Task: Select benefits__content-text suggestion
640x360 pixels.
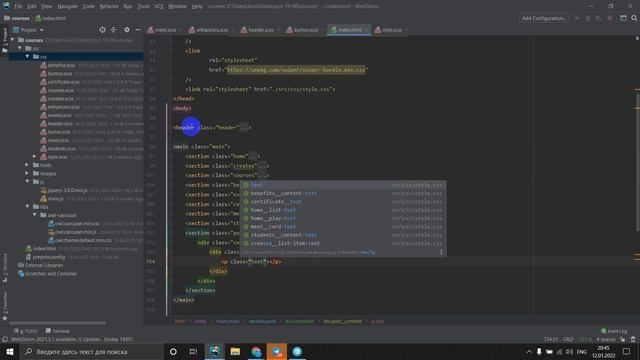Action: coord(284,193)
